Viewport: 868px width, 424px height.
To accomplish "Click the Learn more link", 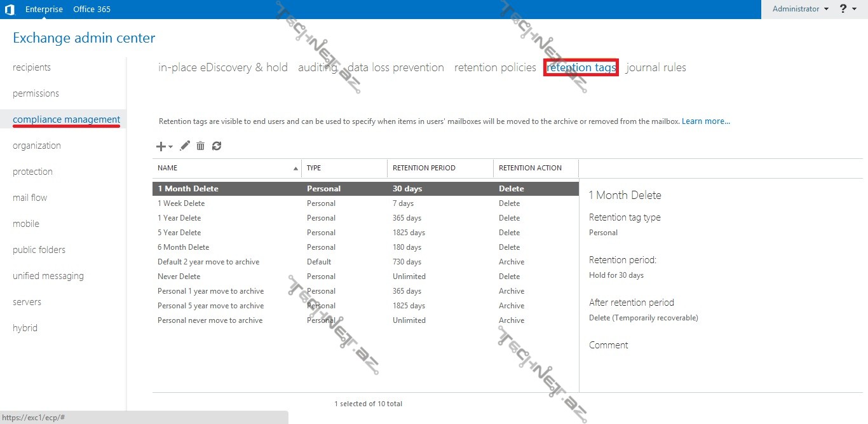I will click(x=705, y=121).
